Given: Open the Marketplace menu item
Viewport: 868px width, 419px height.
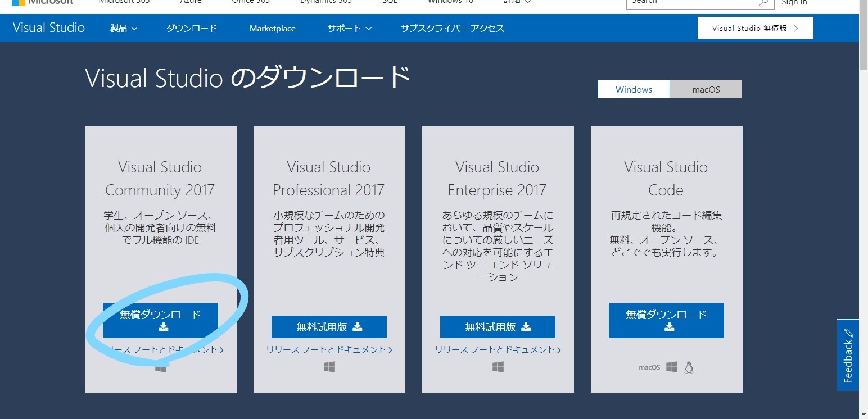Looking at the screenshot, I should [272, 28].
